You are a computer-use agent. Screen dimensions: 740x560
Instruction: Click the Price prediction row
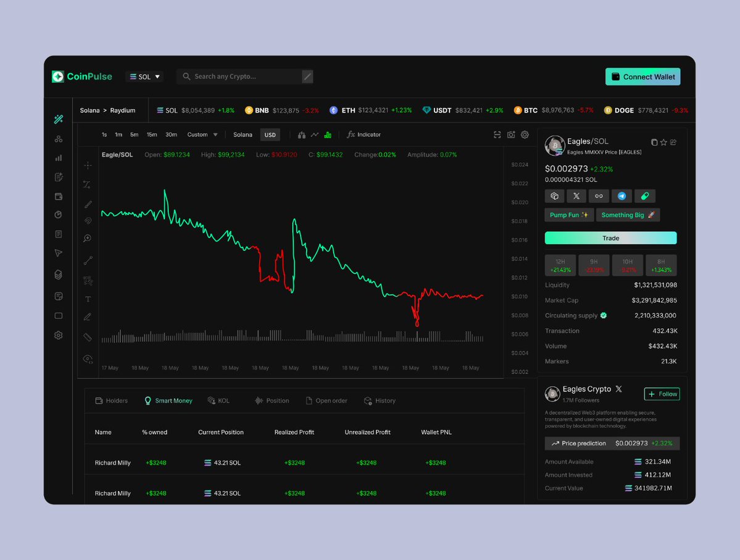point(612,443)
